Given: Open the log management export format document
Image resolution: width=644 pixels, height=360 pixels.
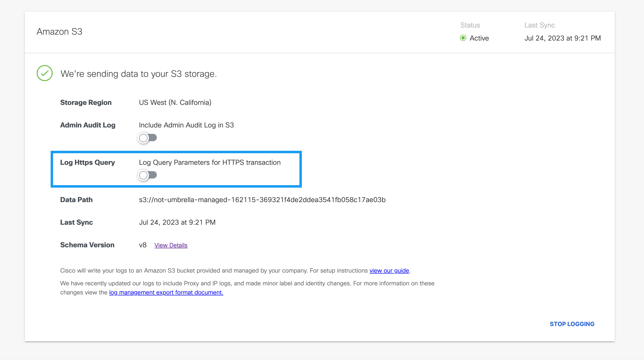Looking at the screenshot, I should click(166, 292).
